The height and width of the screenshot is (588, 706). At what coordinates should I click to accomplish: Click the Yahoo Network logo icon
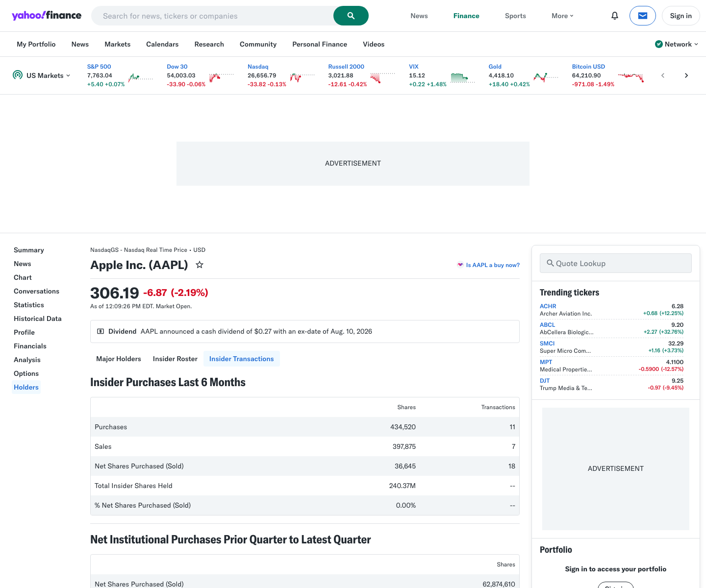[x=659, y=44]
